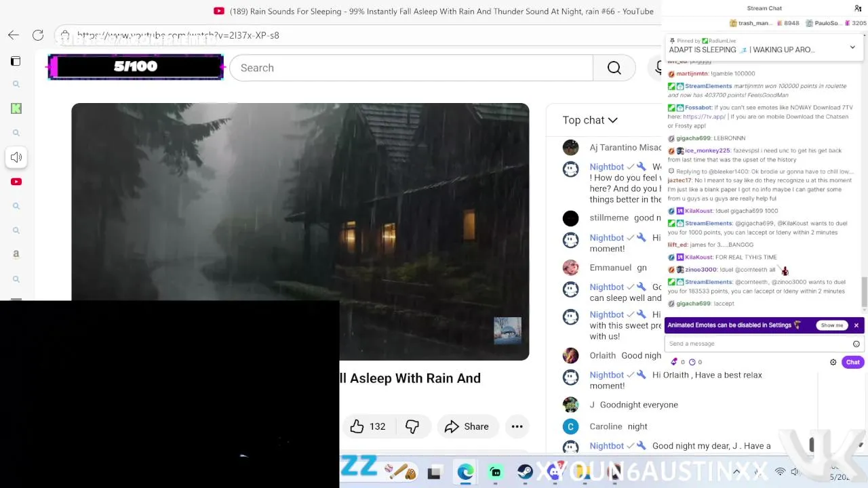Expand the Top chat dropdown
This screenshot has height=488, width=868.
pyautogui.click(x=590, y=120)
